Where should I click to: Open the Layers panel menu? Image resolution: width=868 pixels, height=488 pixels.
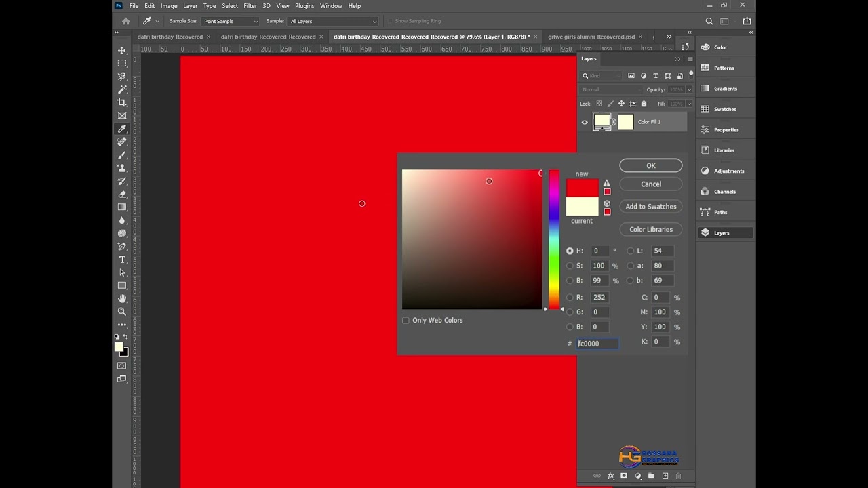(690, 59)
